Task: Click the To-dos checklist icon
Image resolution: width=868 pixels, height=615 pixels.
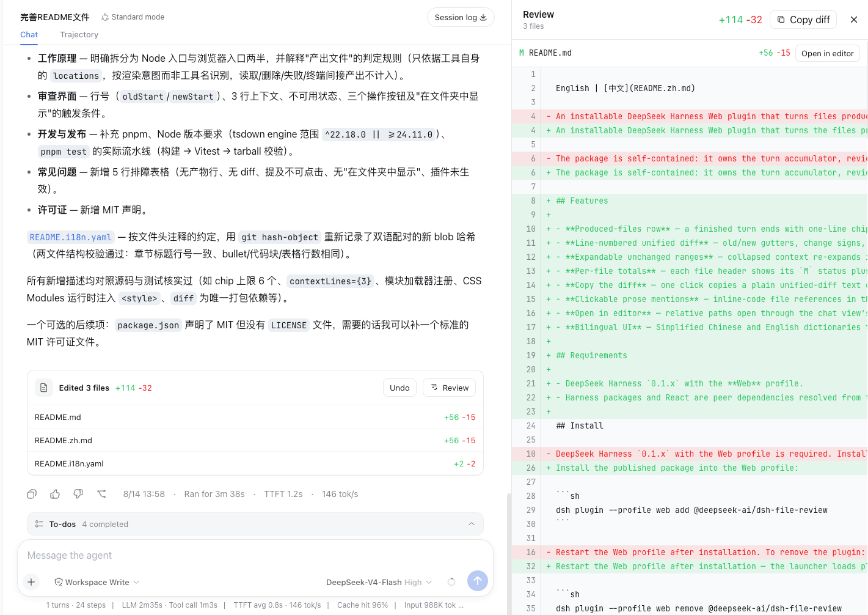Action: tap(39, 524)
